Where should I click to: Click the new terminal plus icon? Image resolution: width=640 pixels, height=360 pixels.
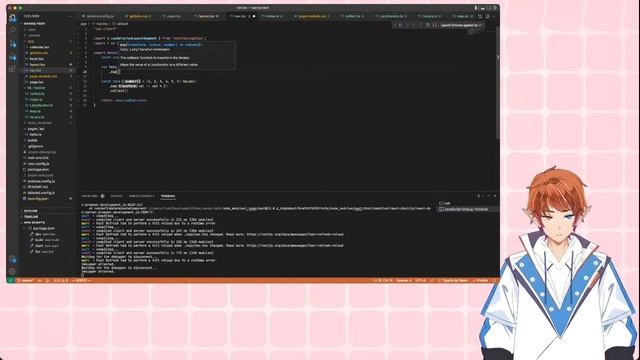pos(478,196)
